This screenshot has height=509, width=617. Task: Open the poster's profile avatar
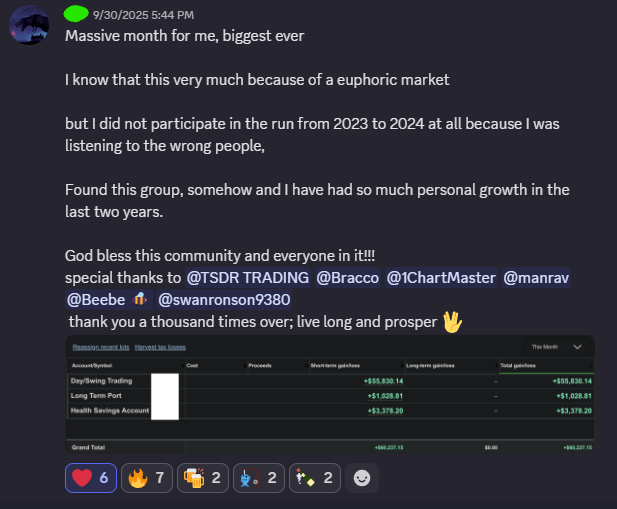[x=29, y=25]
